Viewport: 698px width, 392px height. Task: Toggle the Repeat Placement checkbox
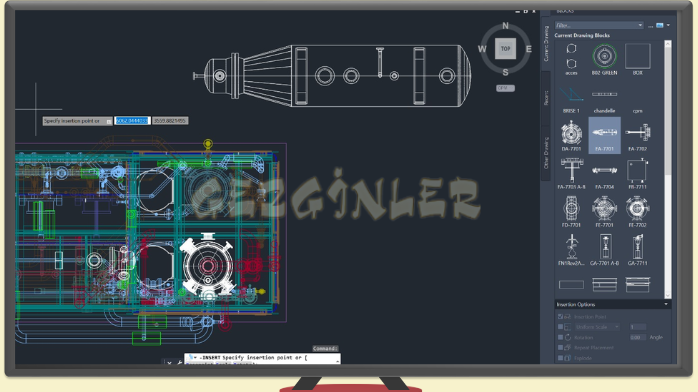click(560, 348)
